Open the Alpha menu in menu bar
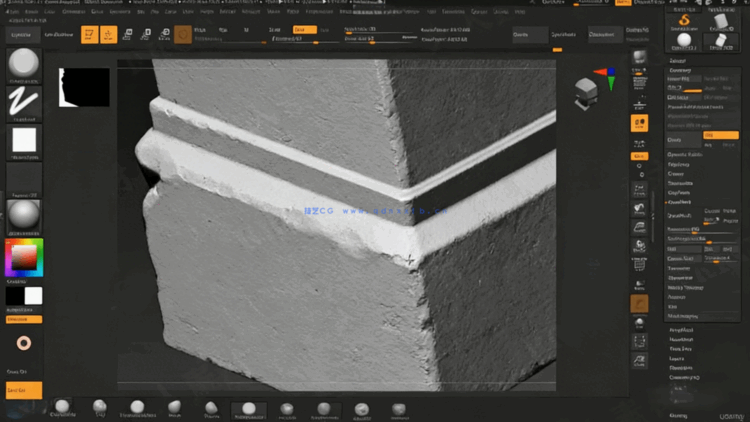Viewport: 750px width, 422px height. (x=13, y=11)
